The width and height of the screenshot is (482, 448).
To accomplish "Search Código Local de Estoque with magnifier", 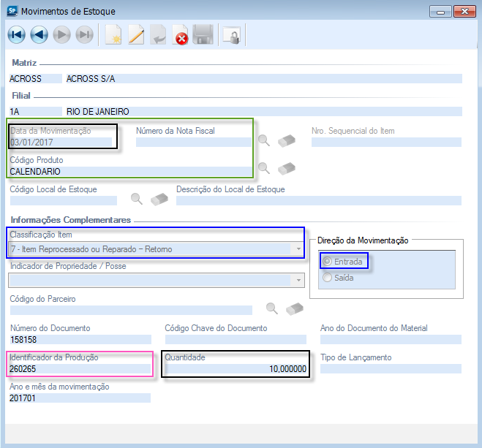I will pos(137,199).
